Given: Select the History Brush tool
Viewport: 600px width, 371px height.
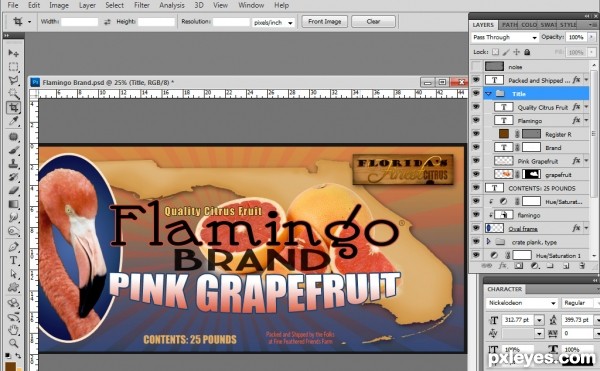Looking at the screenshot, I should tap(13, 177).
